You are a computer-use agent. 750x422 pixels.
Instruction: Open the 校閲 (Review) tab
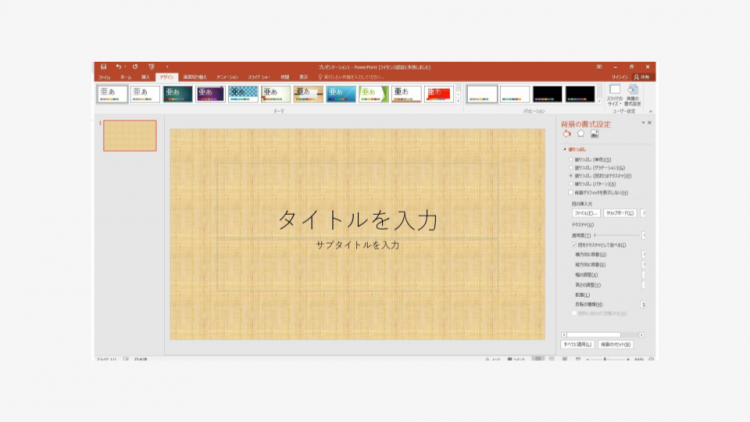click(x=285, y=77)
